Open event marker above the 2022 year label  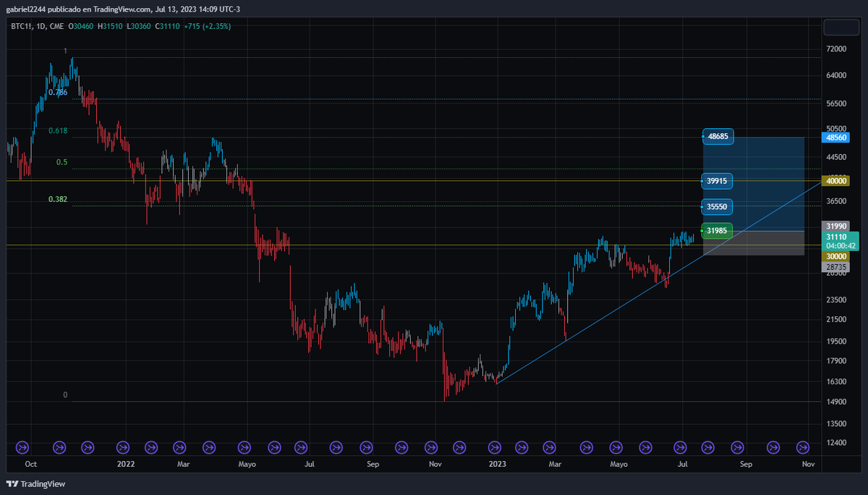(x=122, y=447)
